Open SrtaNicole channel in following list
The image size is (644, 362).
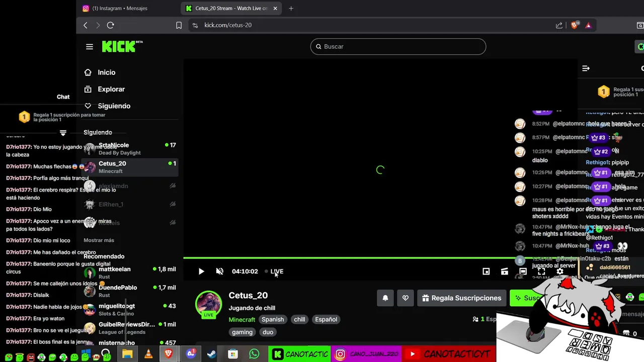[130, 148]
